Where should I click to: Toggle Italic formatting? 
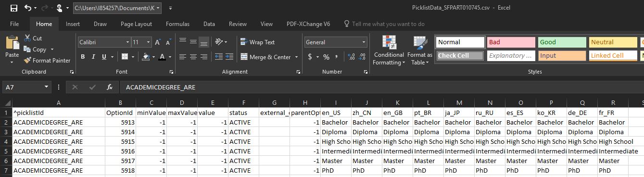click(x=93, y=57)
